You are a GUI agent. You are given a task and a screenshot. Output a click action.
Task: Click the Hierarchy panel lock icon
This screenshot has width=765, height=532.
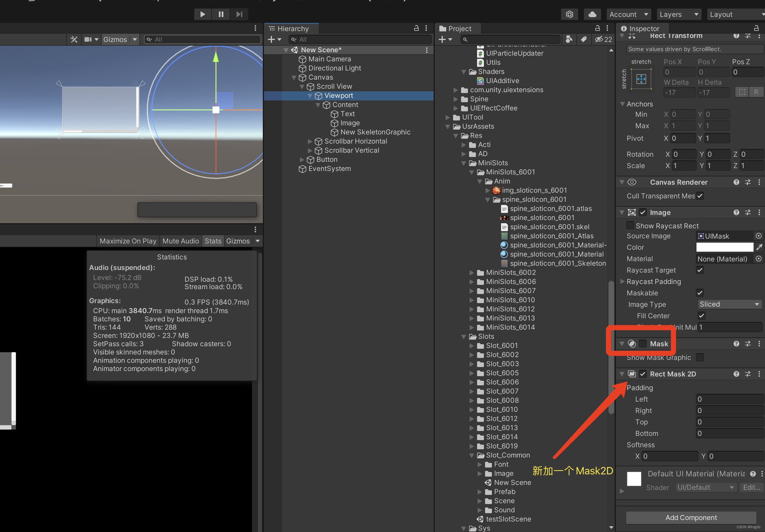416,28
